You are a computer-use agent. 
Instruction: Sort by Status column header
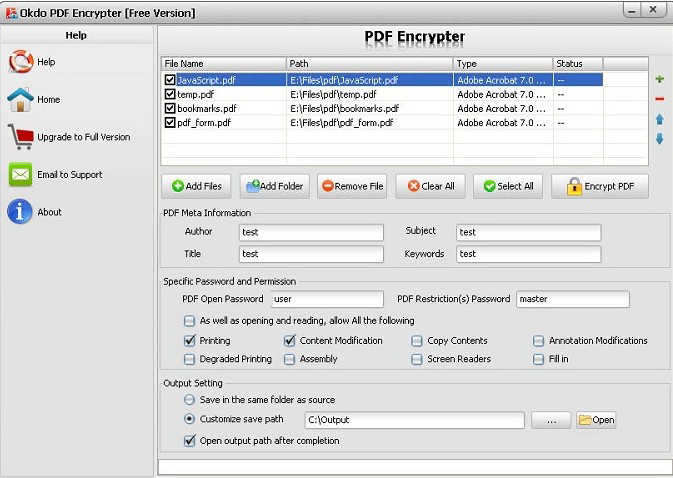578,64
